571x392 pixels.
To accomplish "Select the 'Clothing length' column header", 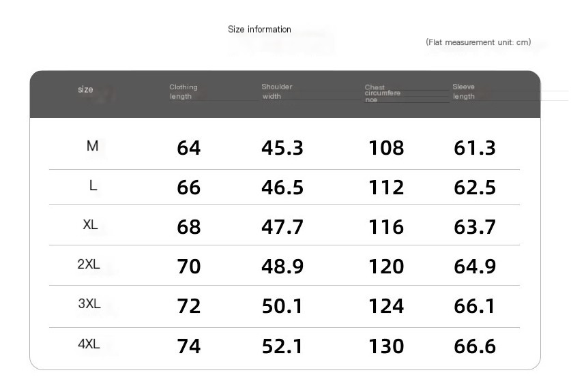I will (x=184, y=92).
